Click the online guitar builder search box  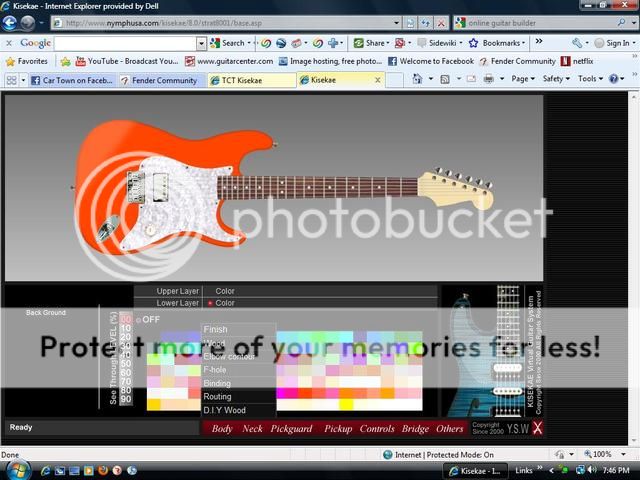(535, 22)
